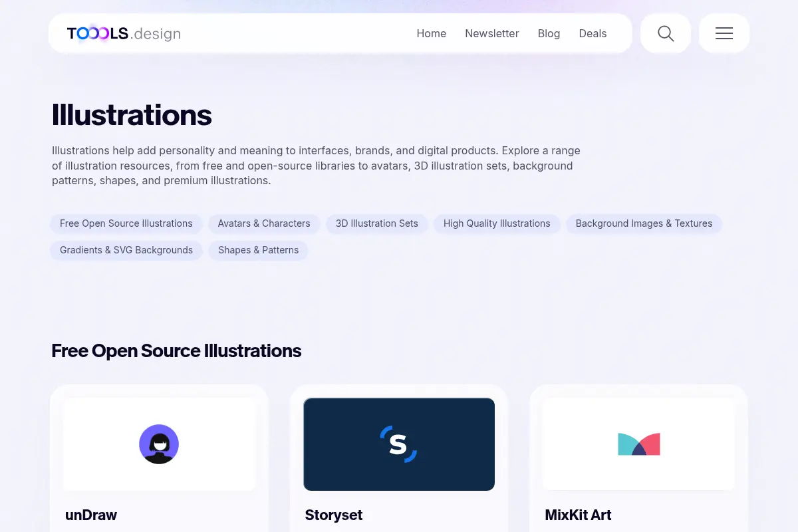798x532 pixels.
Task: Open the Blog nav item
Action: coord(549,33)
